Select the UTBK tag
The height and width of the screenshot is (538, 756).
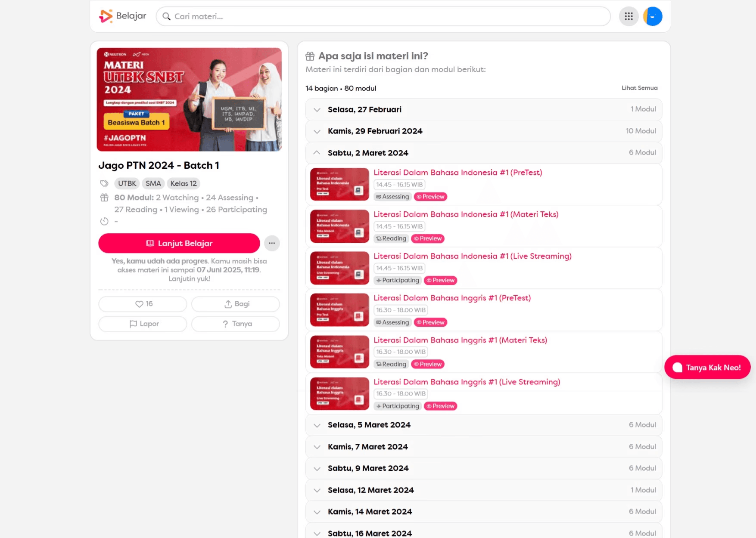(127, 183)
